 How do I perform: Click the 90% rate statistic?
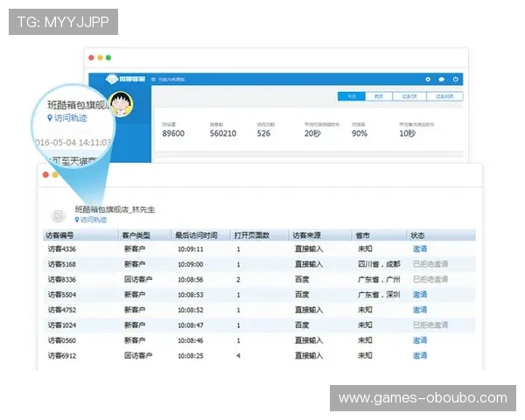point(360,133)
